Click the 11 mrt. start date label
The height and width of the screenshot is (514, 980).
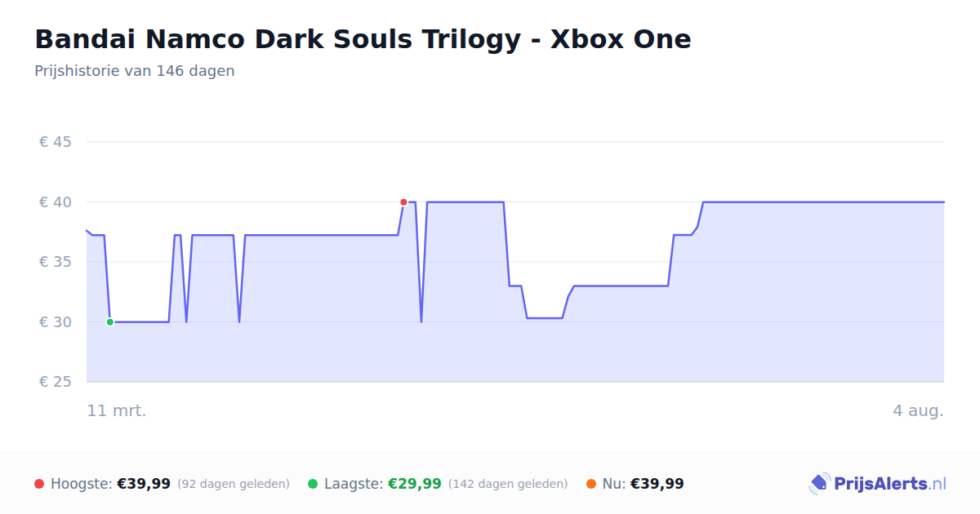tap(117, 410)
